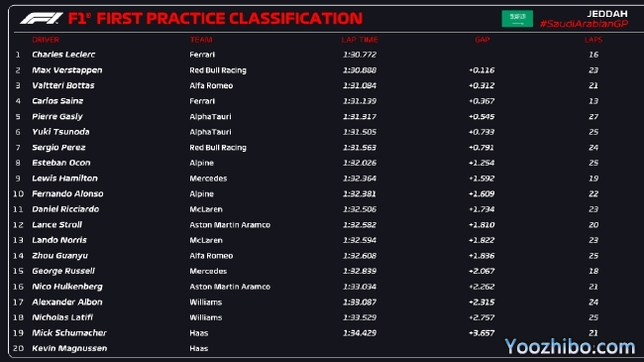Click the Yoozhibo.com watermark
Viewport: 644px width, 362px height.
pos(570,347)
